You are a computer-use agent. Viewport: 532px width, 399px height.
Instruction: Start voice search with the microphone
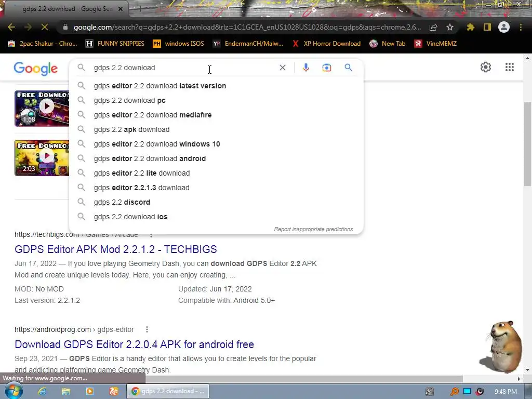tap(305, 68)
